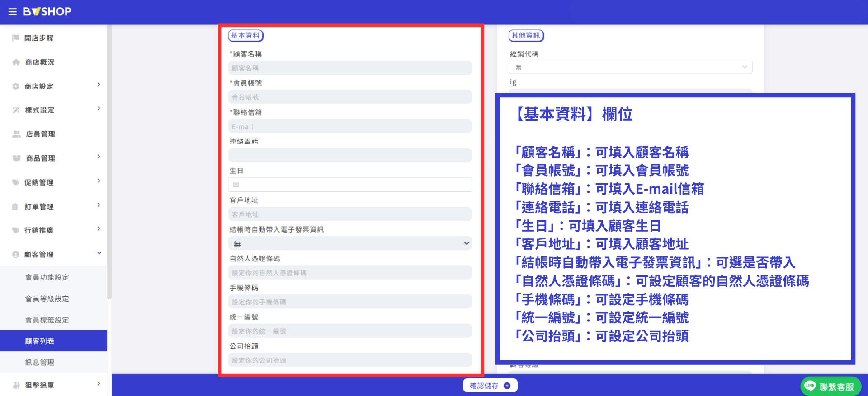The image size is (868, 396).
Task: Click the 連絡電話 input field
Action: pyautogui.click(x=350, y=155)
